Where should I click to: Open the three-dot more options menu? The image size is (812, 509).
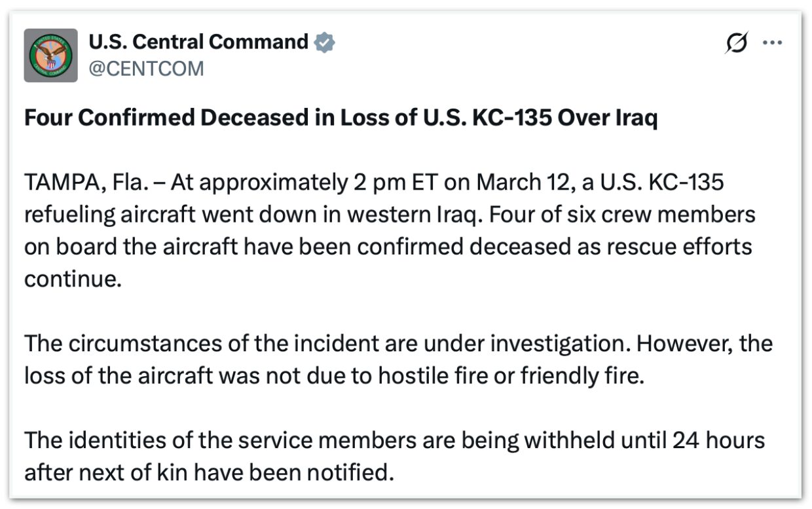[773, 43]
